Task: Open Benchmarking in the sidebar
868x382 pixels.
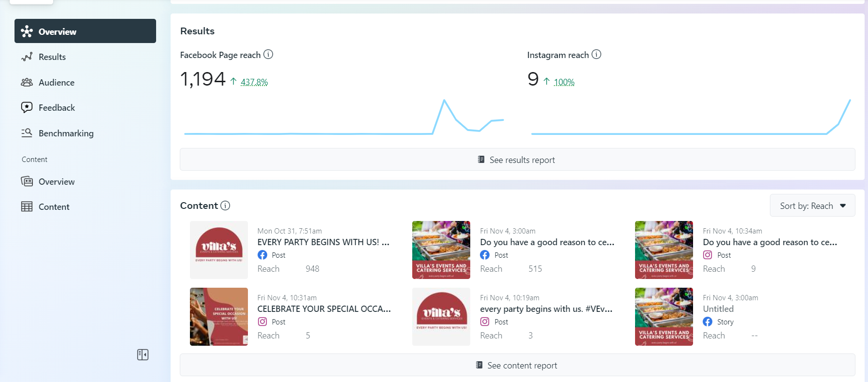Action: click(66, 133)
